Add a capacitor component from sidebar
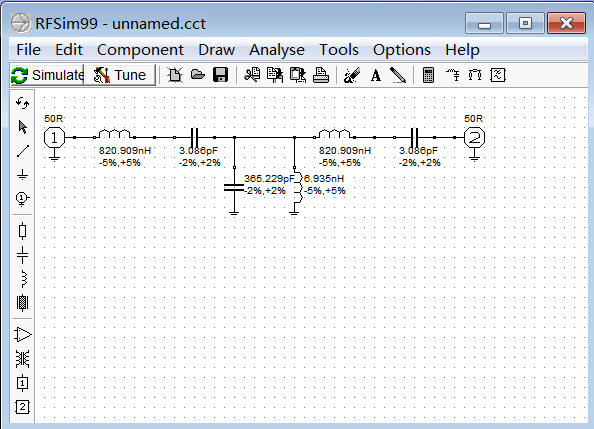Viewport: 594px width, 429px height. point(23,255)
